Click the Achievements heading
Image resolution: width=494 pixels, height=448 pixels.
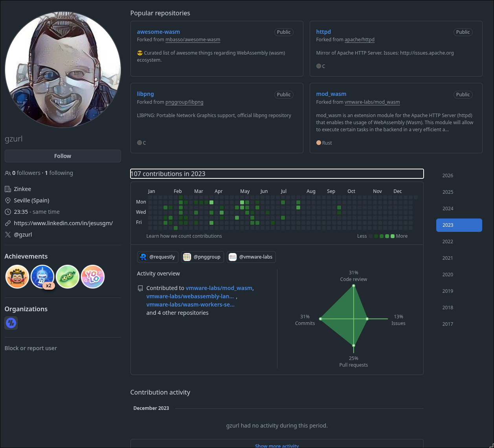point(26,256)
